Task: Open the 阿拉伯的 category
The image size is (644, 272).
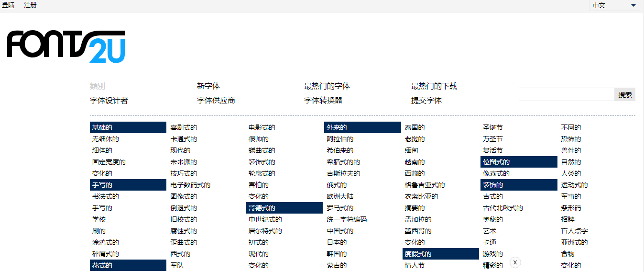Action: (340, 139)
